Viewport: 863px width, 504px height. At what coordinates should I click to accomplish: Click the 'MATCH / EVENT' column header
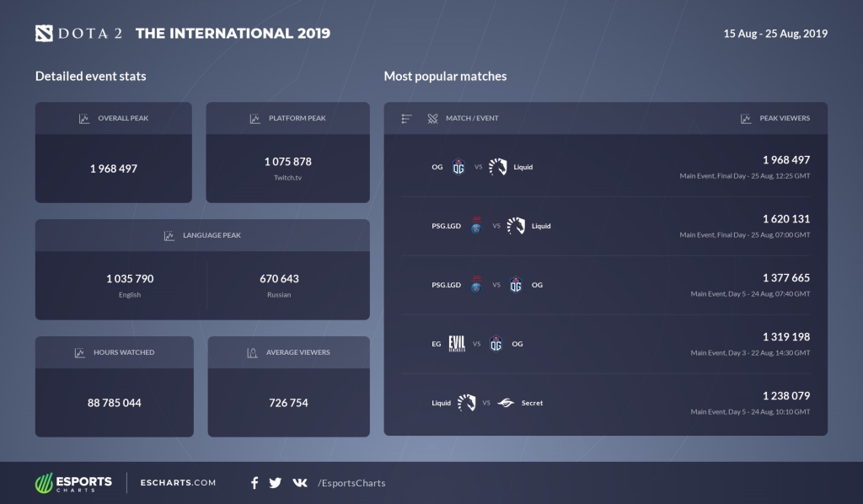click(472, 118)
